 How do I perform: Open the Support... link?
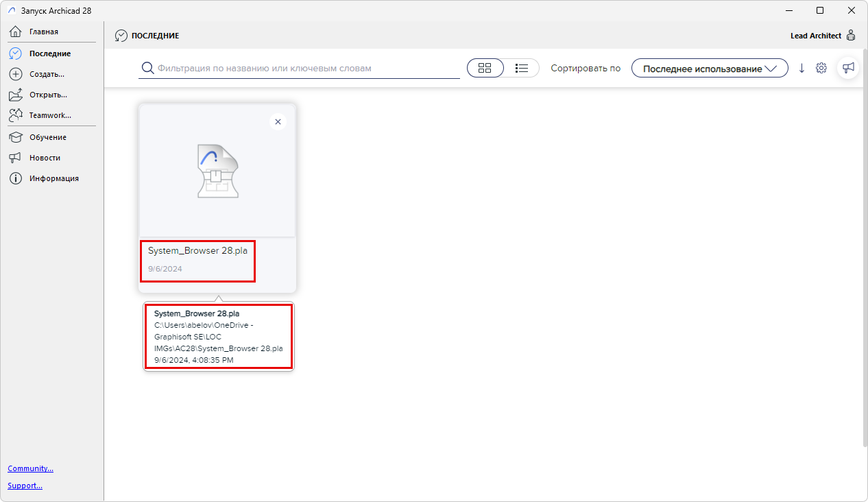click(x=25, y=486)
